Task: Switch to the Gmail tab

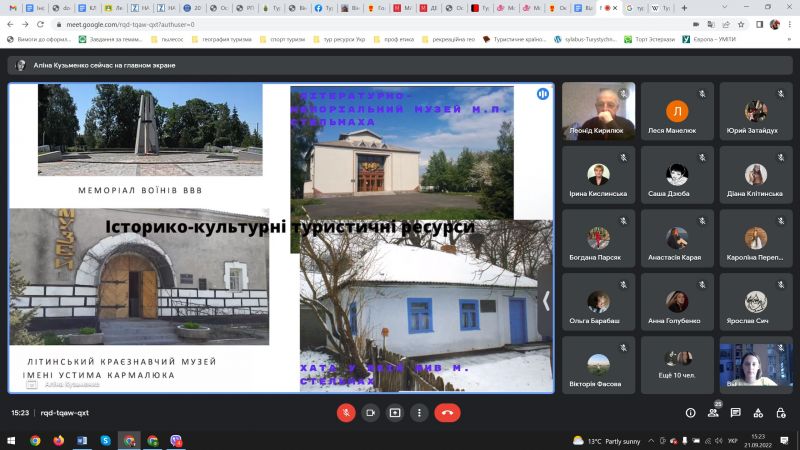Action: [13, 8]
